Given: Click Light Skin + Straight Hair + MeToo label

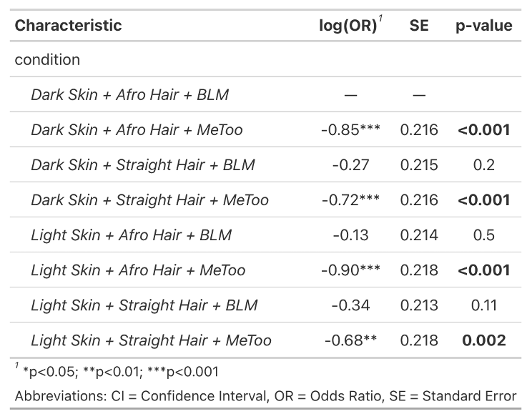Looking at the screenshot, I should [151, 340].
